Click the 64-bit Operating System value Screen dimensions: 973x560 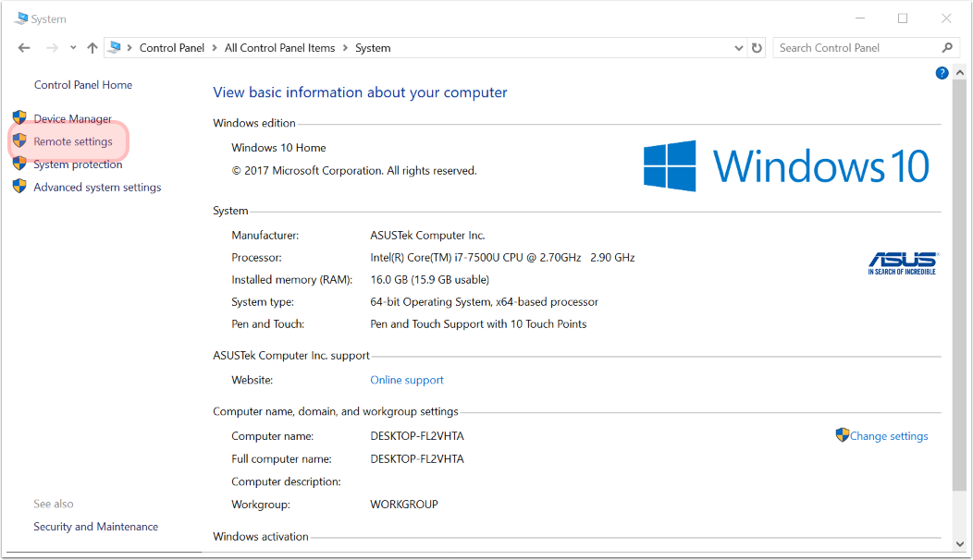484,302
